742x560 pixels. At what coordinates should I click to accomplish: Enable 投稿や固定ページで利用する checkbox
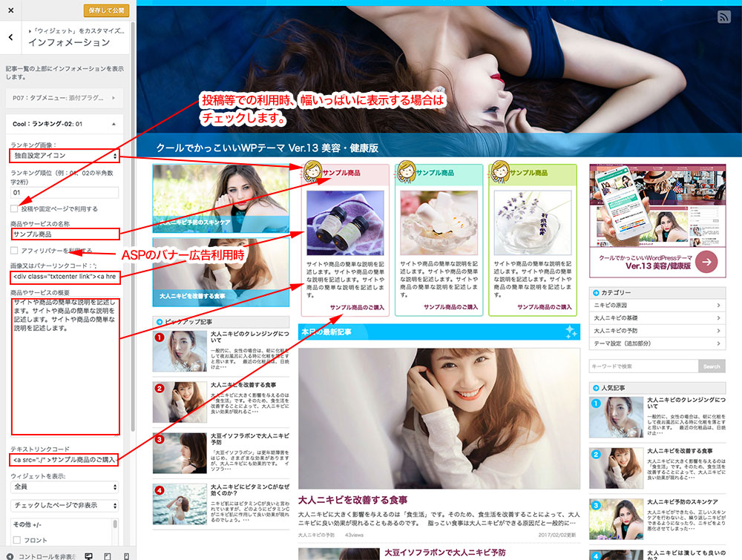(x=14, y=208)
